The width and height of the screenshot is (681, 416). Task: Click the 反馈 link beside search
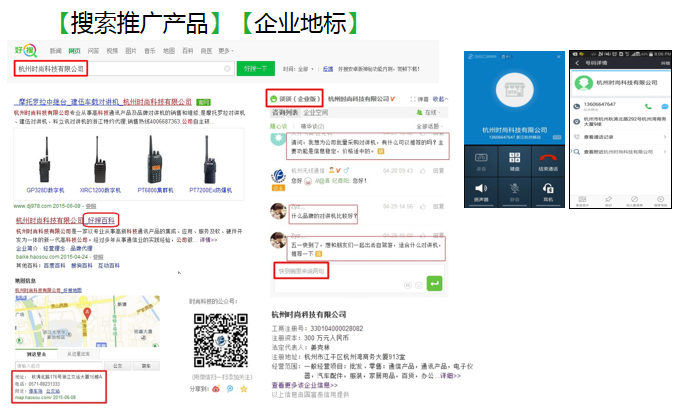[x=328, y=69]
